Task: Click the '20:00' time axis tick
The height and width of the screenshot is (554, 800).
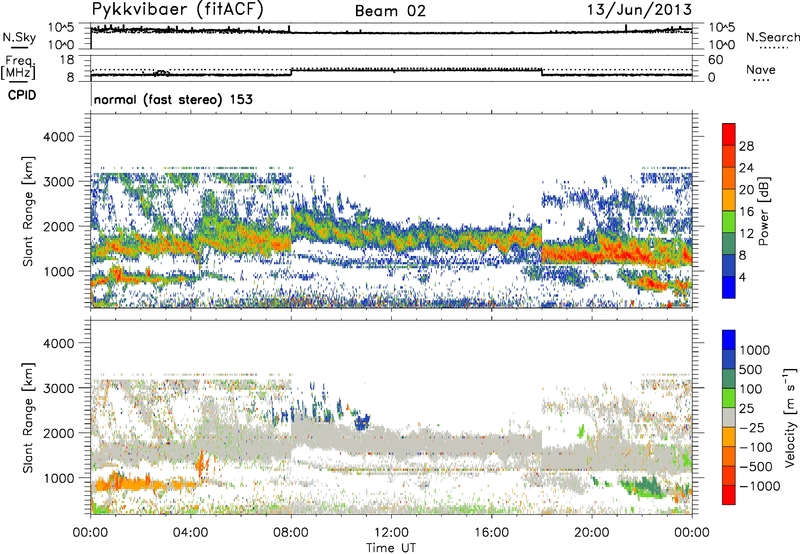Action: (x=592, y=533)
